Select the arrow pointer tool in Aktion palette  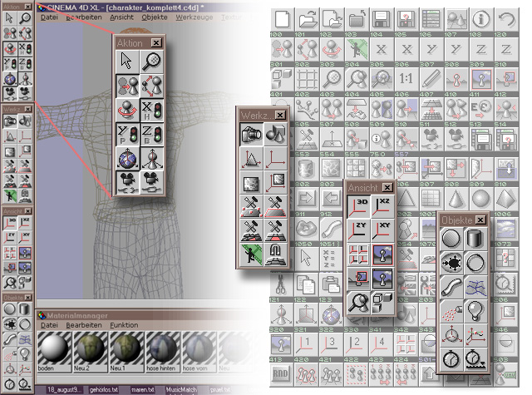pos(126,62)
